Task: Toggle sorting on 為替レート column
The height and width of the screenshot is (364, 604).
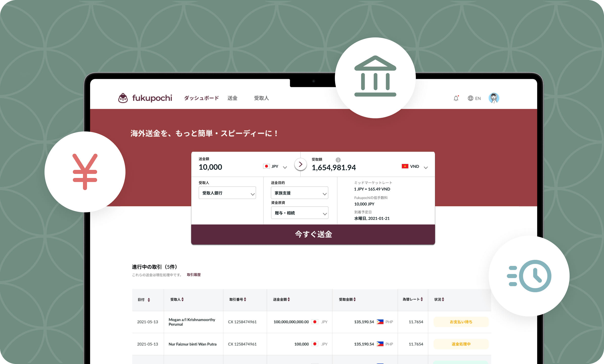Action: point(422,299)
